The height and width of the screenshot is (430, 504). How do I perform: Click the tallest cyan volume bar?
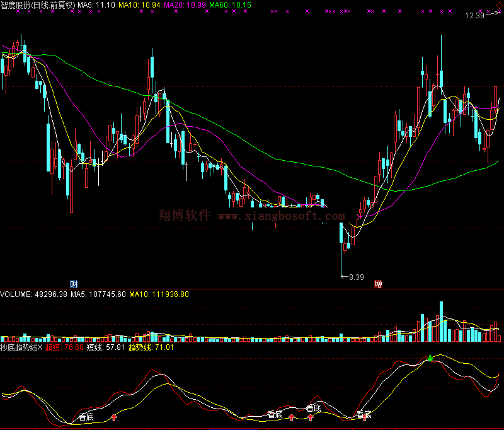tap(442, 322)
